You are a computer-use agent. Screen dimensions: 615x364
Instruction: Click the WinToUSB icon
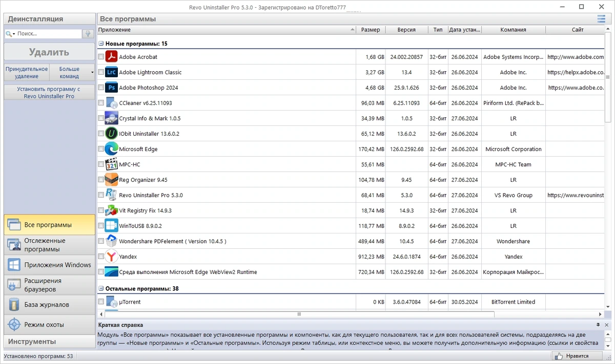click(111, 226)
